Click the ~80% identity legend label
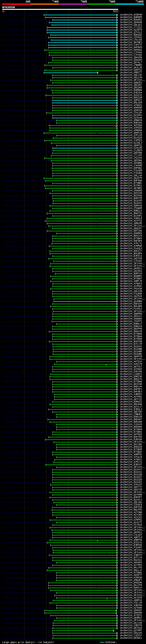This screenshot has width=146, height=644. [x=112, y=2]
